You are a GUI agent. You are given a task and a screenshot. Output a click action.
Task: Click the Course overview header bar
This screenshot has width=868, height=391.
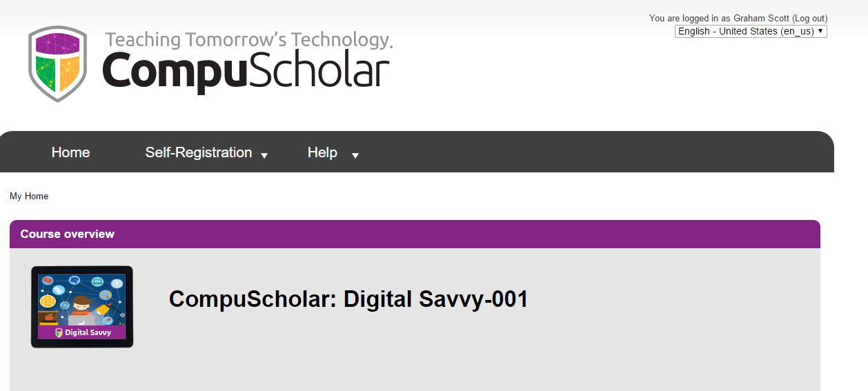[414, 234]
